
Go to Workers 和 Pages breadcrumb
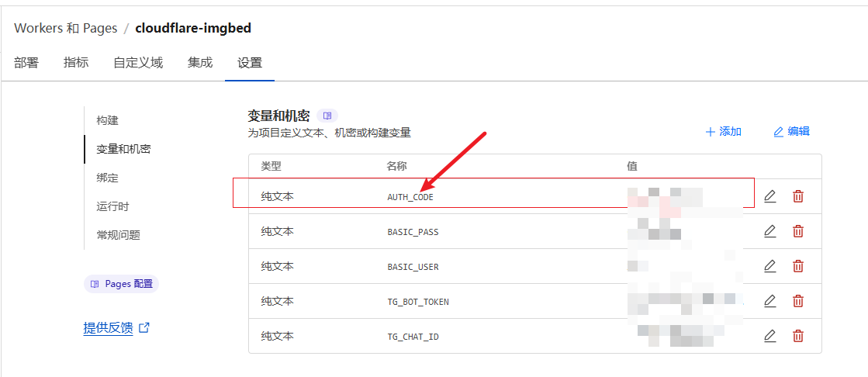(66, 28)
